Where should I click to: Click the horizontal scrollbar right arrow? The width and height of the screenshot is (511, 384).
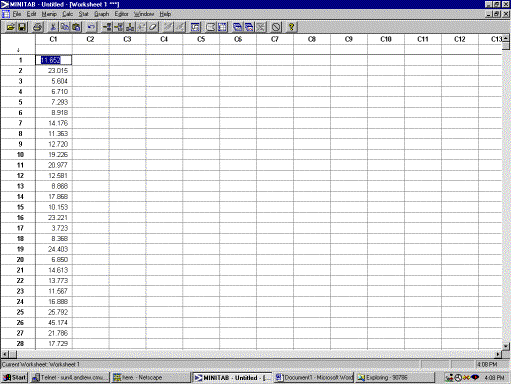498,354
